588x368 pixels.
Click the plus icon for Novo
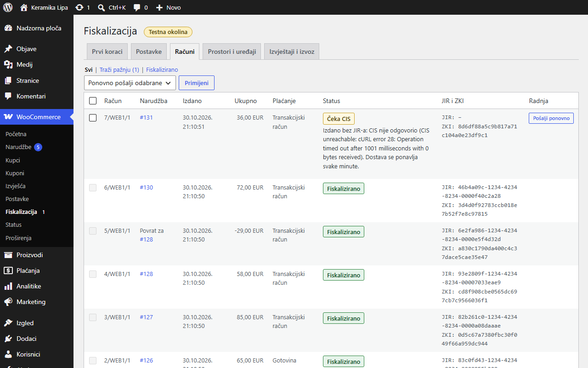pyautogui.click(x=159, y=7)
